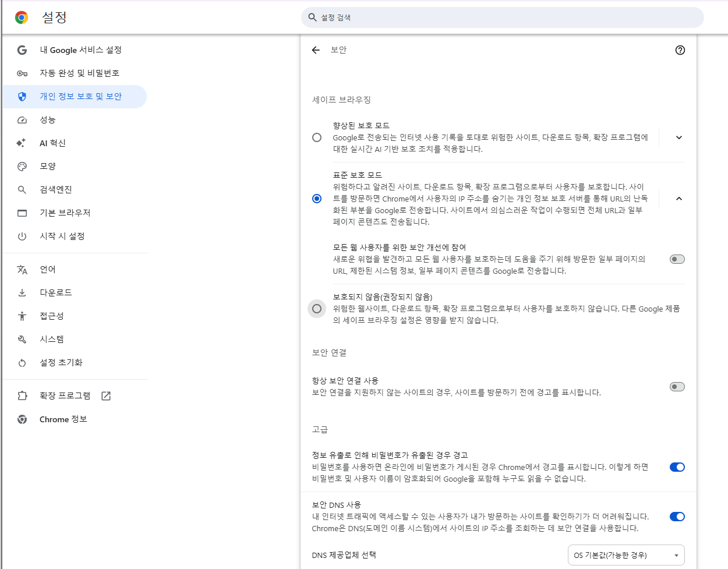Open 접근성 settings section
The image size is (728, 569).
pos(75,316)
